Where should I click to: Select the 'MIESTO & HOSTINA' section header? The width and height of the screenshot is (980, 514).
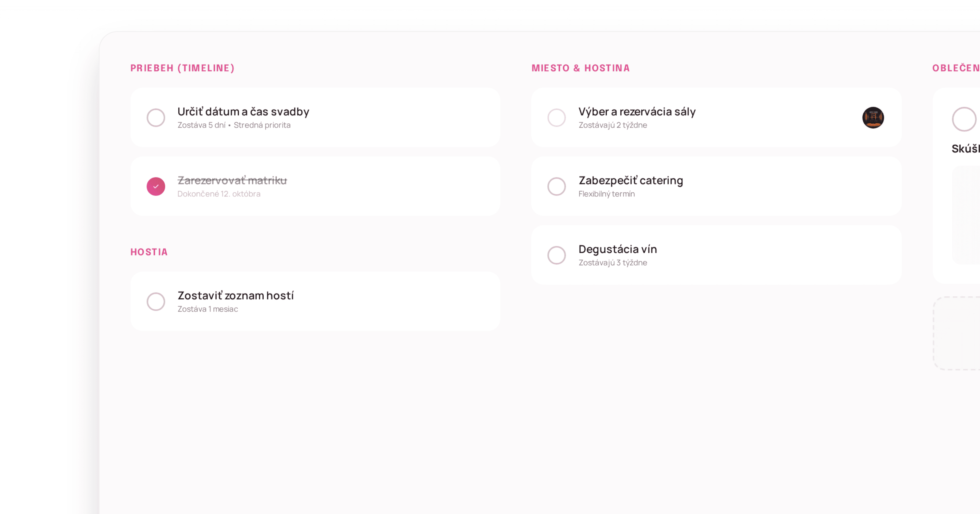[581, 68]
